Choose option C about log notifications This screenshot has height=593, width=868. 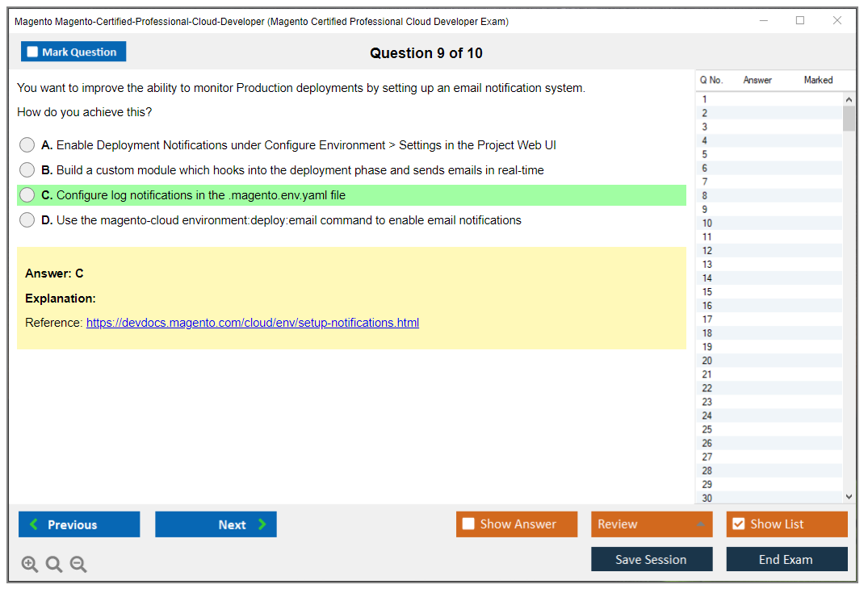click(27, 195)
